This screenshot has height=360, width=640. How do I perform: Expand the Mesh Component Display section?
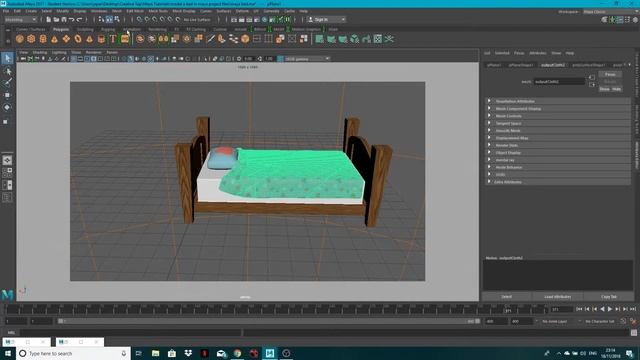click(558, 109)
